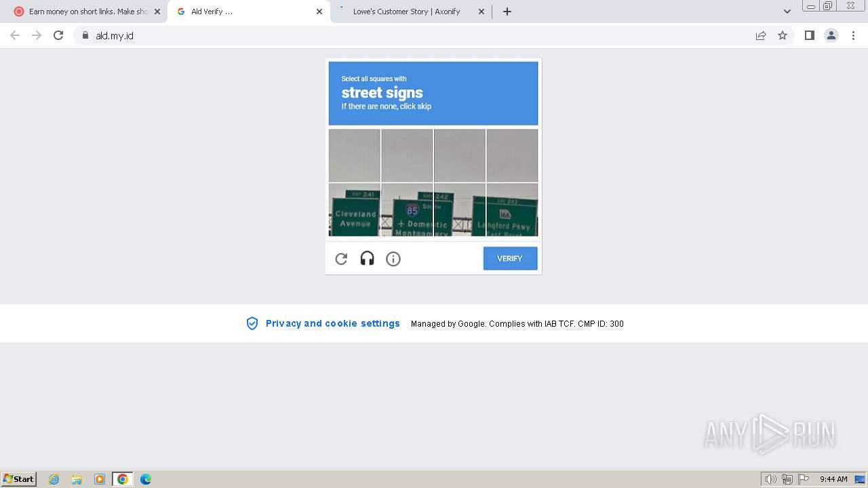Open a new browser tab
The height and width of the screenshot is (488, 868).
point(507,12)
